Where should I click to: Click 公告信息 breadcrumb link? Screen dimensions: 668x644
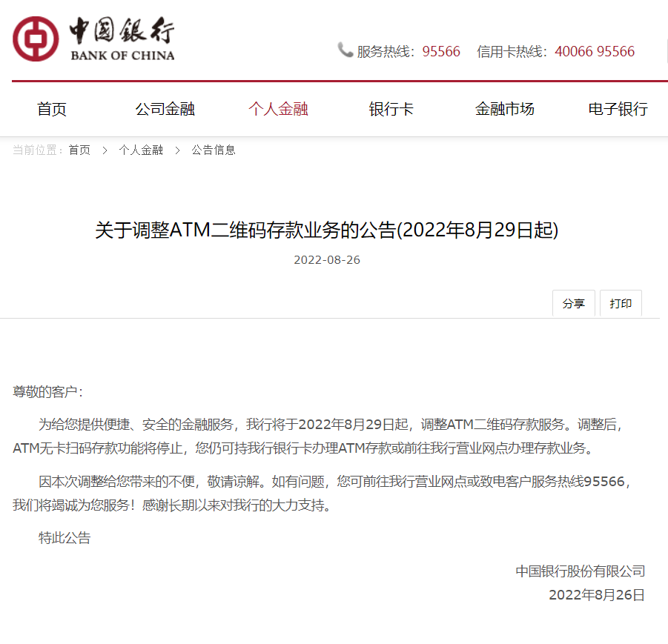214,150
